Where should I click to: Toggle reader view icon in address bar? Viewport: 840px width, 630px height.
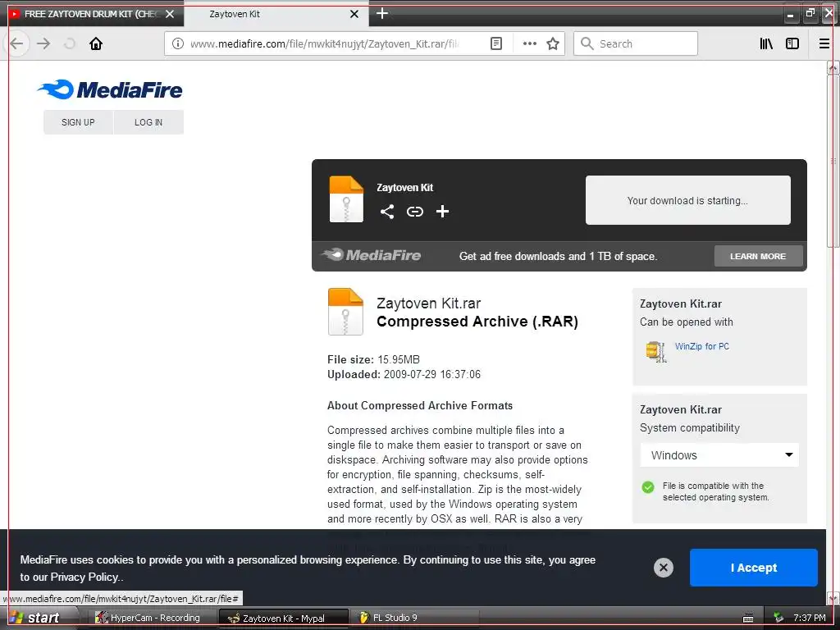[496, 43]
